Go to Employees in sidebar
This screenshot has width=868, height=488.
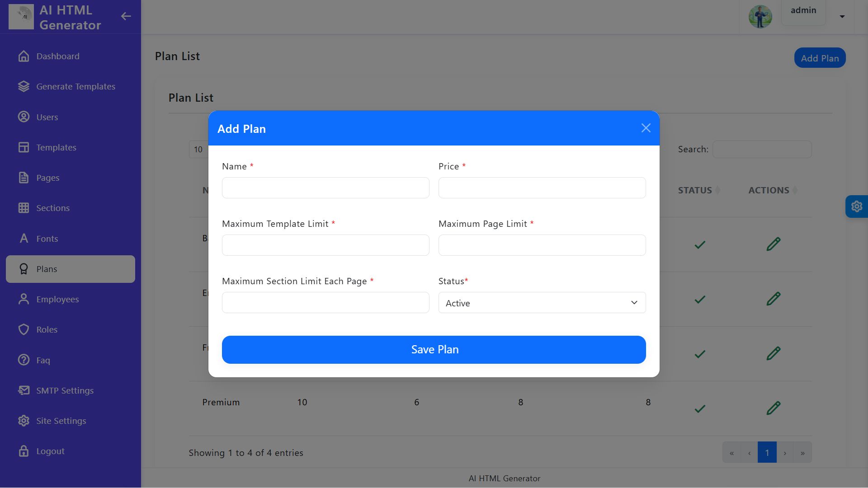coord(57,299)
